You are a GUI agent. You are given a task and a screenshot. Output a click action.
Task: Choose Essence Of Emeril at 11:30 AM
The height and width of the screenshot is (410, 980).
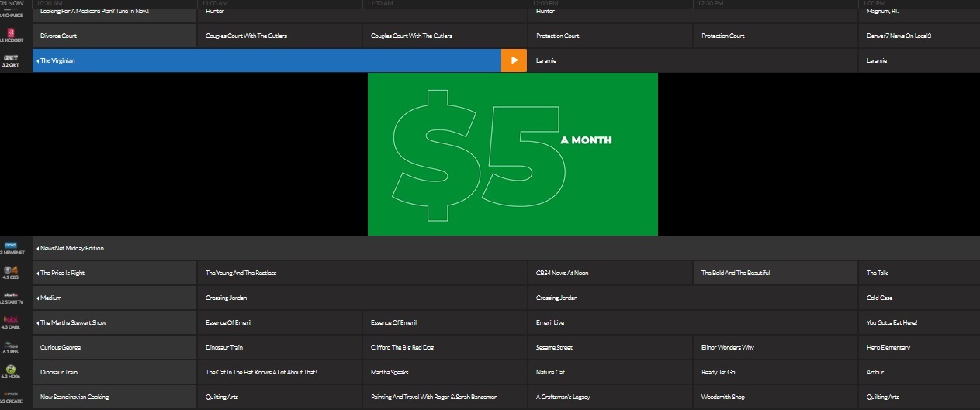[445, 322]
